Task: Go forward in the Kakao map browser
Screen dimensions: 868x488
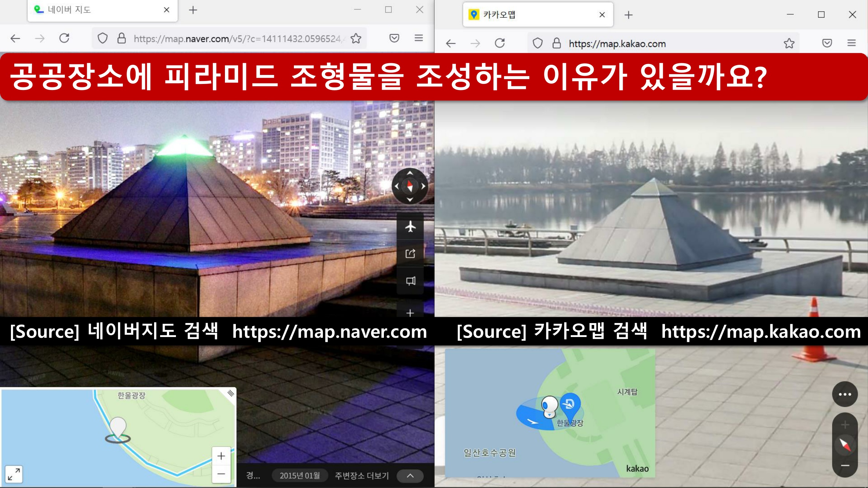Action: click(x=475, y=43)
